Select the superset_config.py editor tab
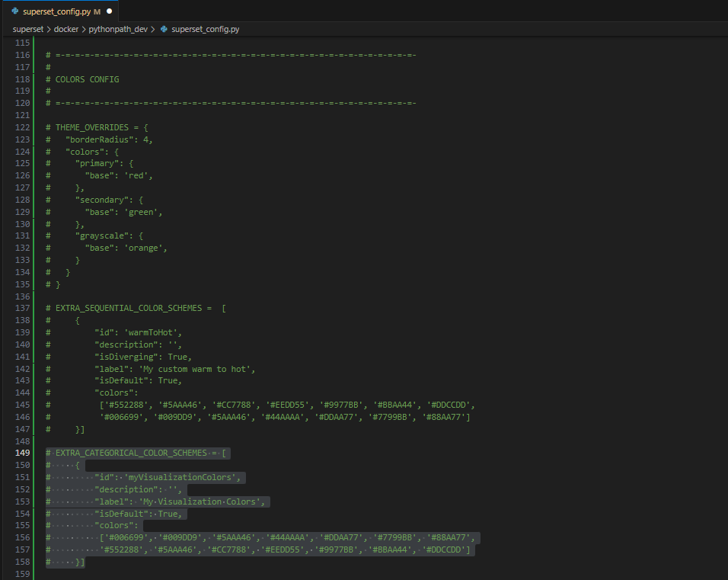The width and height of the screenshot is (728, 580). pyautogui.click(x=61, y=11)
